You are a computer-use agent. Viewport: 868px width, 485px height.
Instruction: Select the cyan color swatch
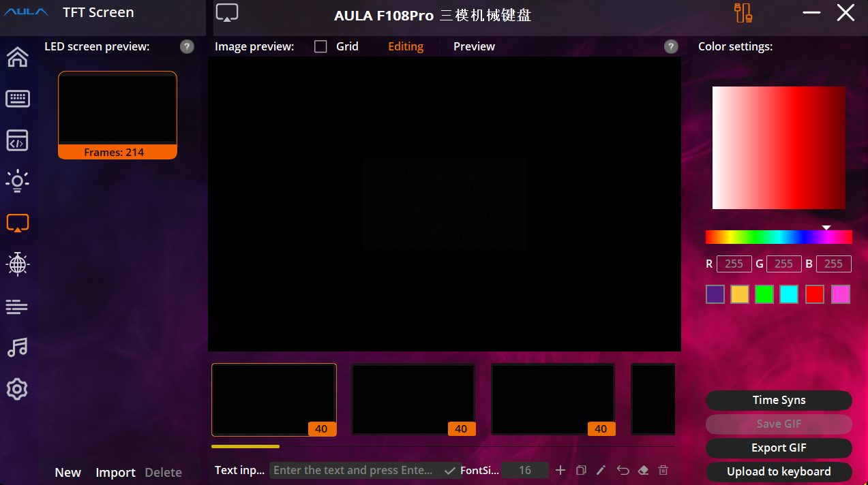pos(790,294)
